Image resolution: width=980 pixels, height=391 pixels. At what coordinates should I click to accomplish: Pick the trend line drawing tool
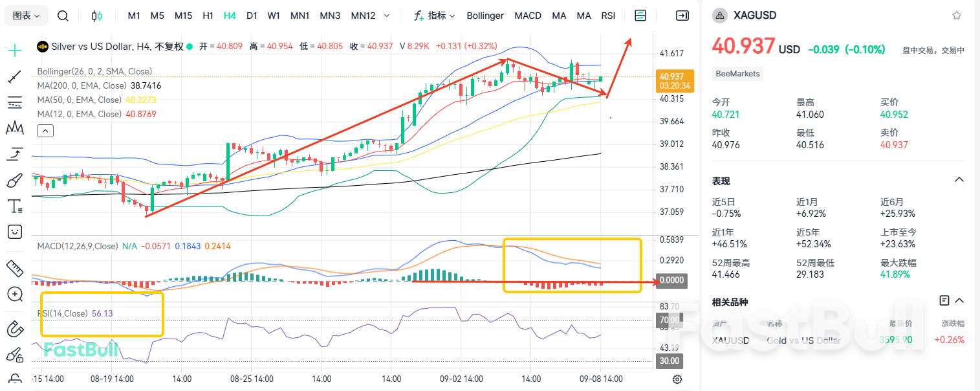click(x=14, y=78)
